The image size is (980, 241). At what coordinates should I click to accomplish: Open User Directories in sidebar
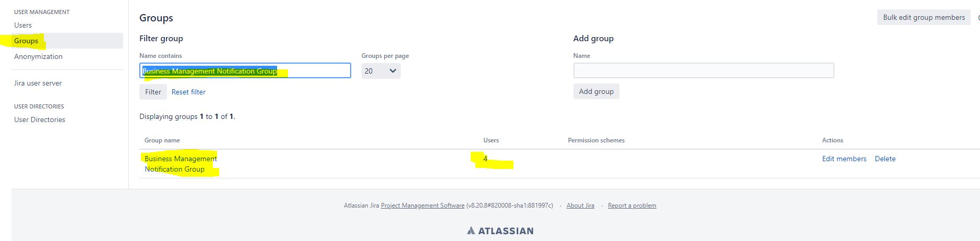tap(40, 119)
